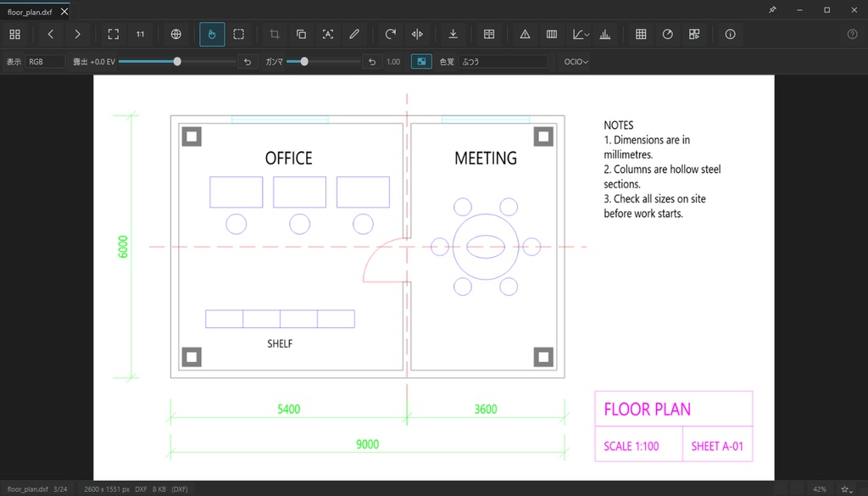The width and height of the screenshot is (868, 496).
Task: Activate the text recognition tool
Action: pos(328,34)
